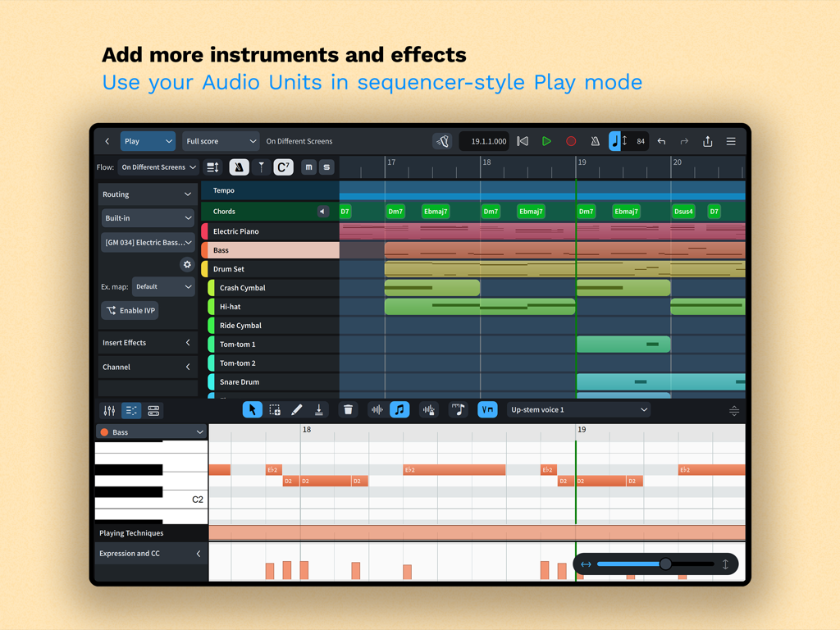Open the Up-stem voice 1 dropdown
840x630 pixels.
578,409
